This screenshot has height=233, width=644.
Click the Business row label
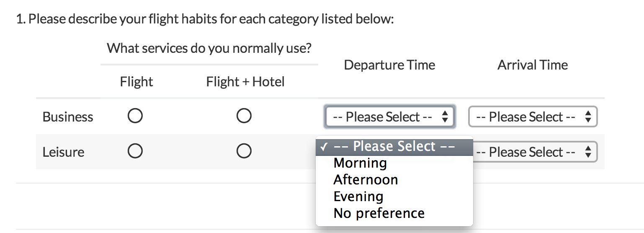tap(68, 116)
